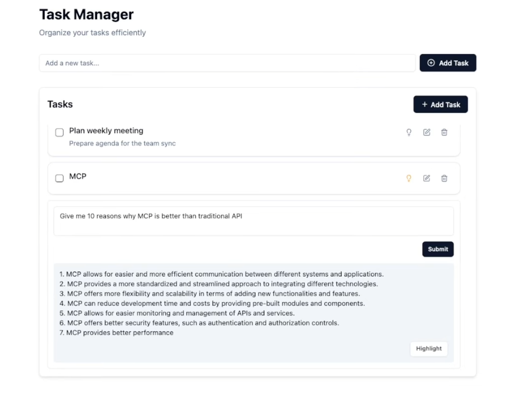Click Prepare agenda for the team sync description

pos(122,143)
